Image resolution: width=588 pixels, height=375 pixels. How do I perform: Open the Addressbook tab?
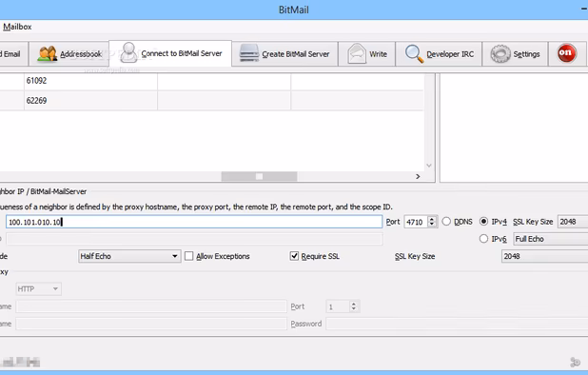[69, 54]
